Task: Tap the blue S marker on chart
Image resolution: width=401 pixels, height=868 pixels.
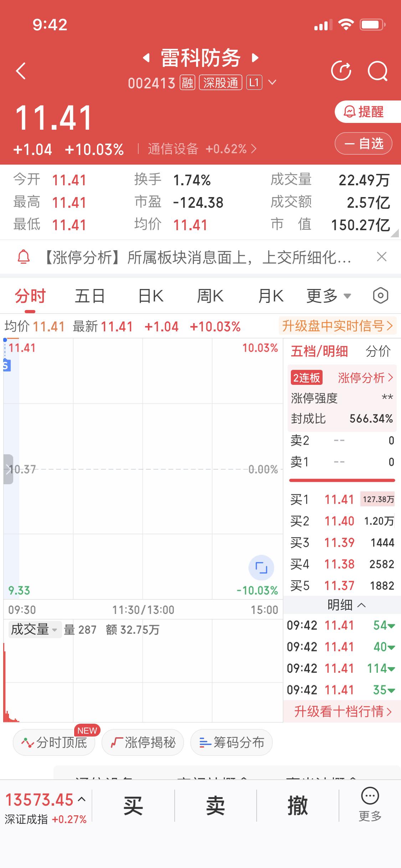Action: [7, 366]
